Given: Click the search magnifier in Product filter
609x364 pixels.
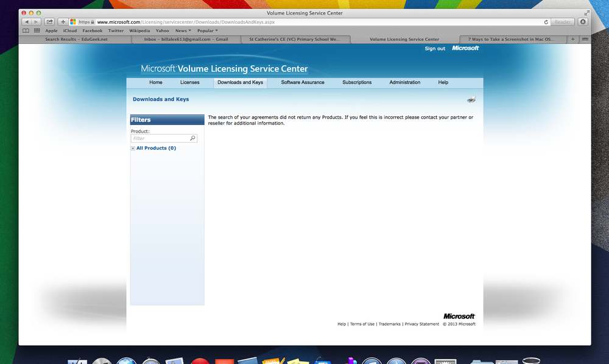Looking at the screenshot, I should tap(192, 138).
